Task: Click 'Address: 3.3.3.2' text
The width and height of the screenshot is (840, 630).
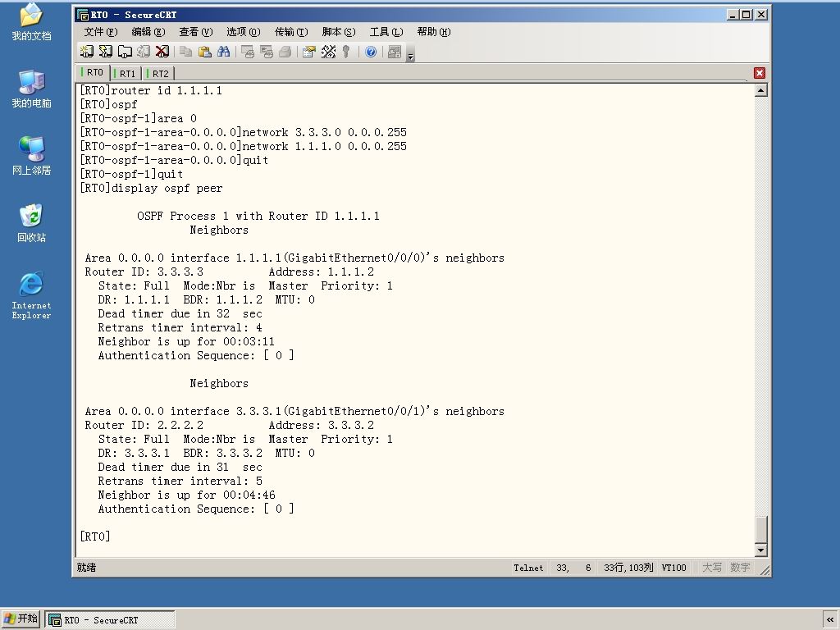Action: coord(322,426)
